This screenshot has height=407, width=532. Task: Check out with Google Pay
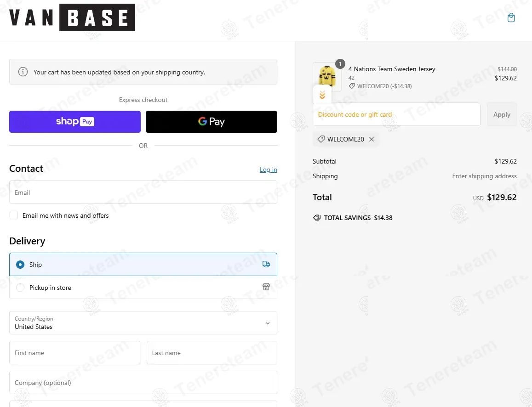point(212,122)
